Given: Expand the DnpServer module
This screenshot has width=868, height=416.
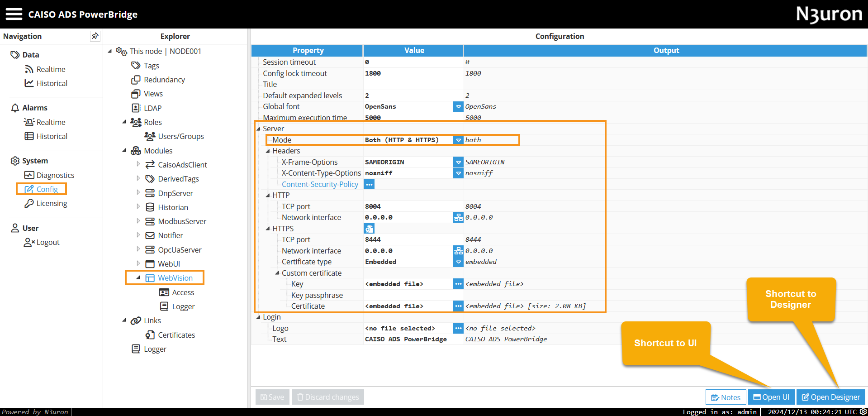Looking at the screenshot, I should 138,193.
